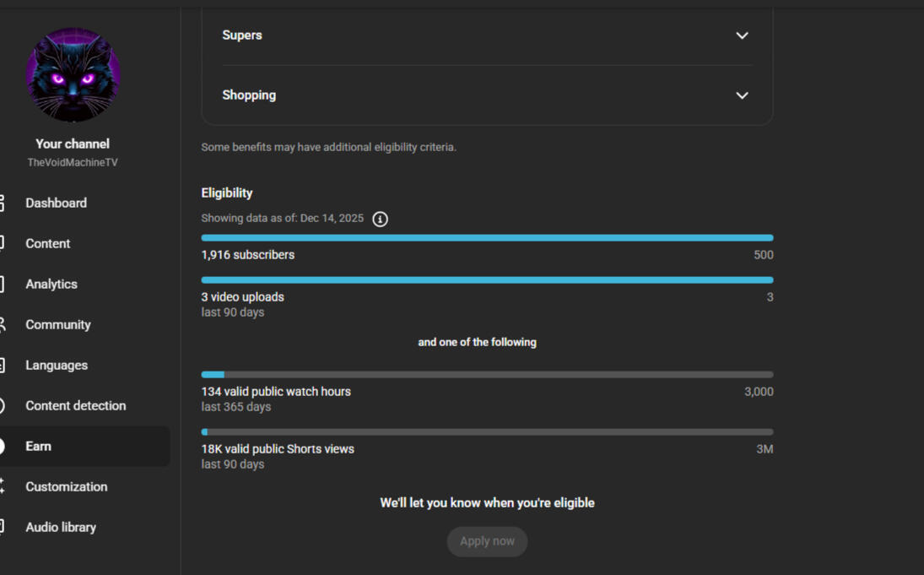This screenshot has width=924, height=575.
Task: Click the TheVoidMachineTV channel handle
Action: (73, 162)
